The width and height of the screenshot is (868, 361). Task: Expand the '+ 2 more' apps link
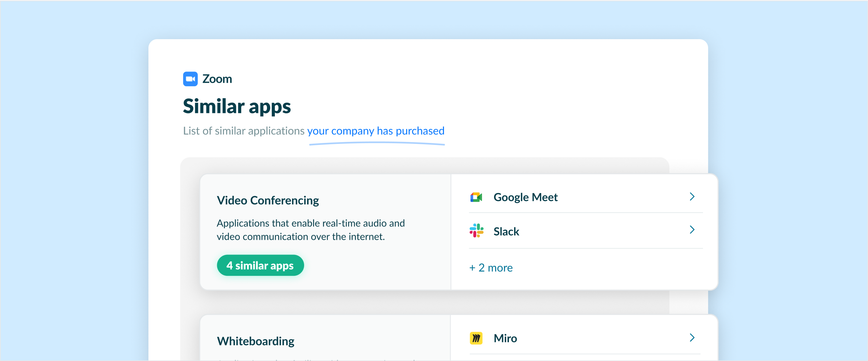pyautogui.click(x=491, y=268)
